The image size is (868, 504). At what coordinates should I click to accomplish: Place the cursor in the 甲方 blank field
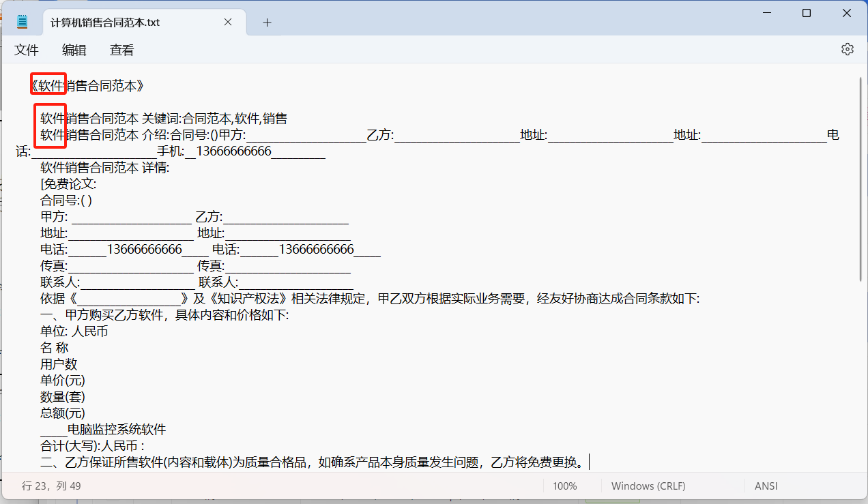click(130, 216)
